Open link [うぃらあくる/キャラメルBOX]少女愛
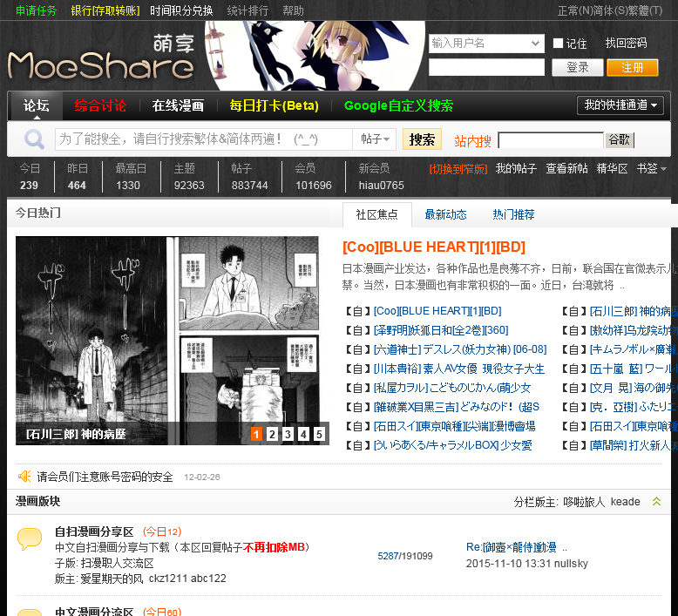The height and width of the screenshot is (616, 678). click(452, 445)
